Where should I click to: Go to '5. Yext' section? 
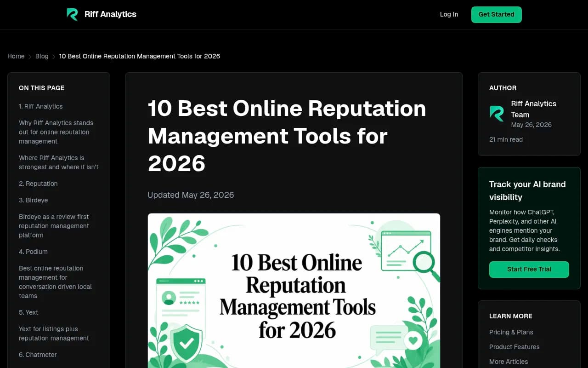[28, 312]
